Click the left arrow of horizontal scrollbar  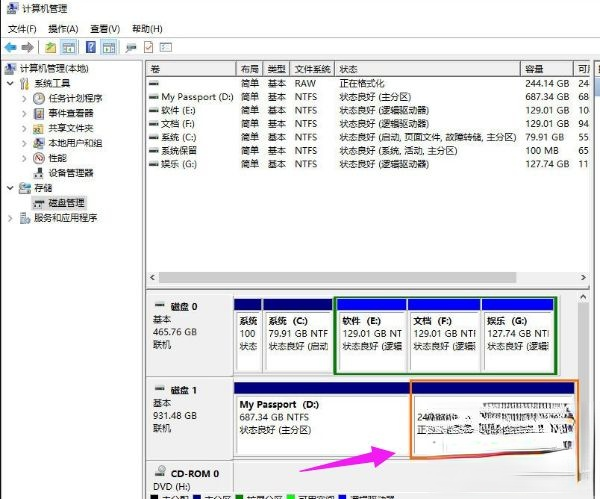coord(153,277)
